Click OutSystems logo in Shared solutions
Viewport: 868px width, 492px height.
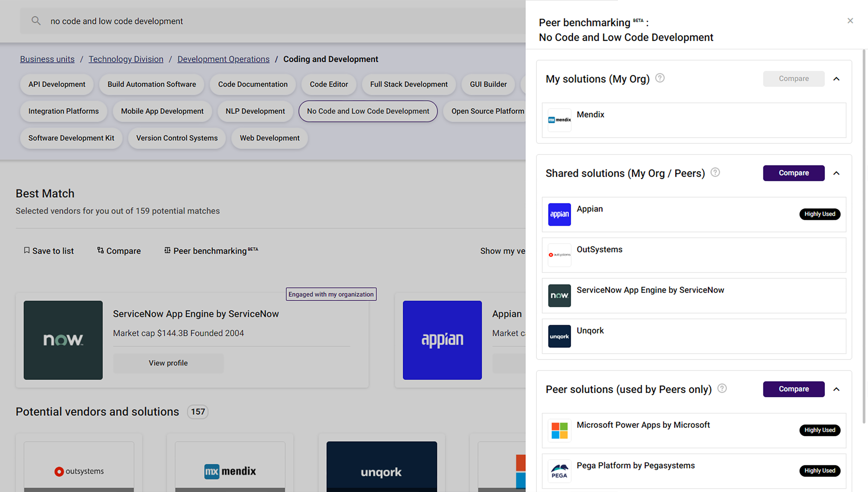(x=559, y=255)
